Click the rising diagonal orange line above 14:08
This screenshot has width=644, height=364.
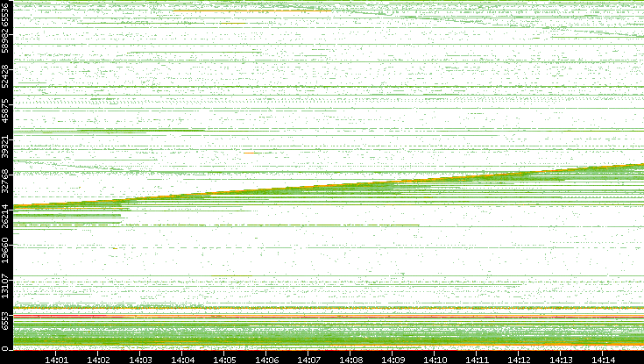tap(350, 185)
